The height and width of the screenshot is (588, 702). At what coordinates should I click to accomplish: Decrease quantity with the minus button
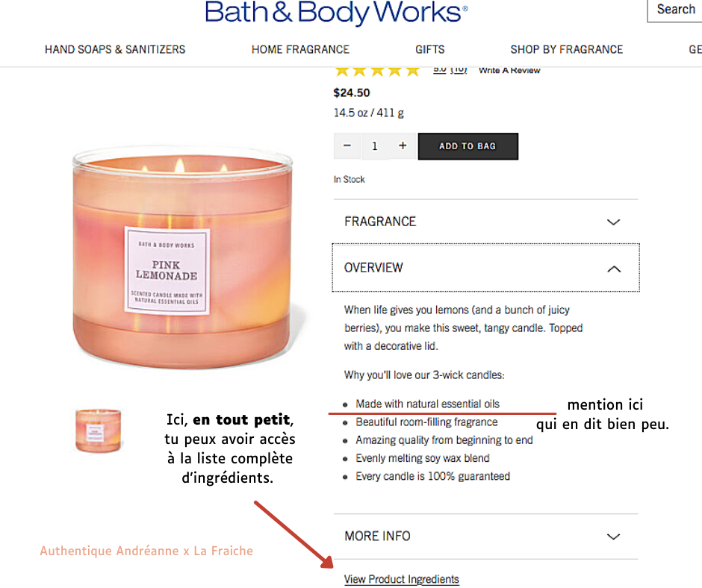click(347, 146)
